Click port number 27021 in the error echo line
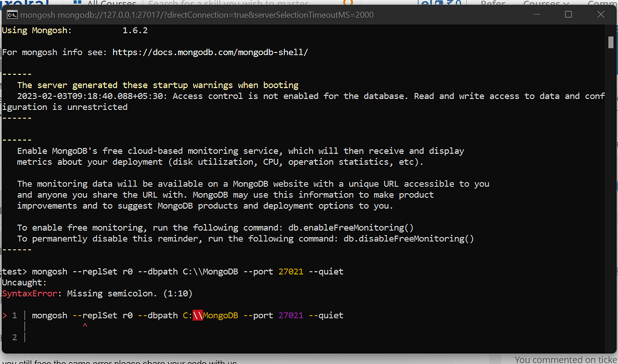Viewport: 618px width, 364px height. (291, 315)
